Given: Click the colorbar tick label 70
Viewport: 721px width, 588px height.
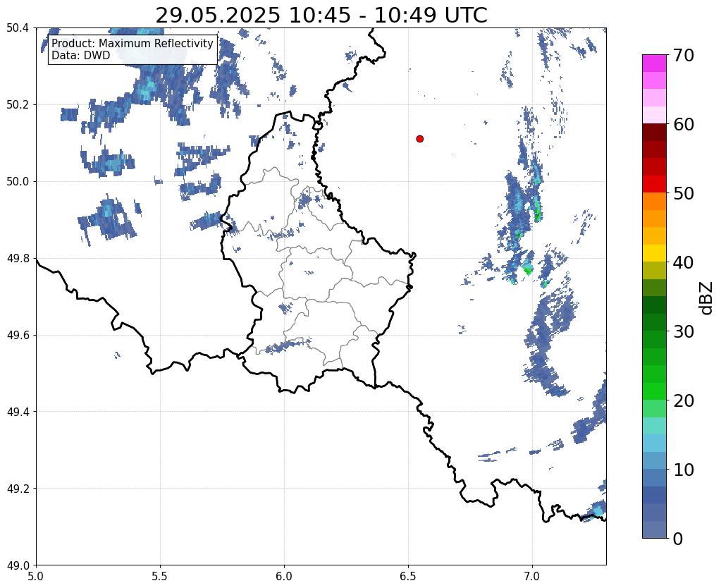Looking at the screenshot, I should tap(684, 55).
